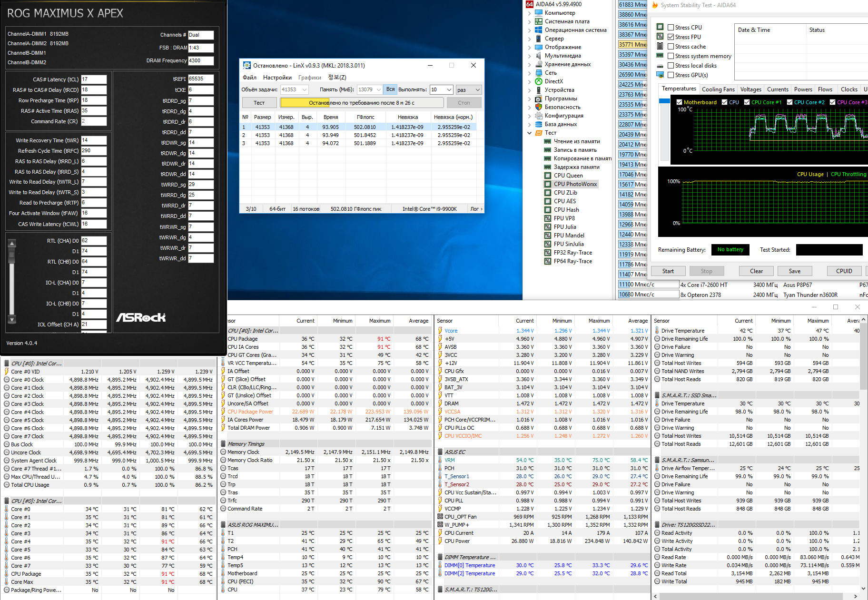Click the DirectX icon in AIDA64 tree
Viewport: 868px width, 600px height.
coord(539,81)
